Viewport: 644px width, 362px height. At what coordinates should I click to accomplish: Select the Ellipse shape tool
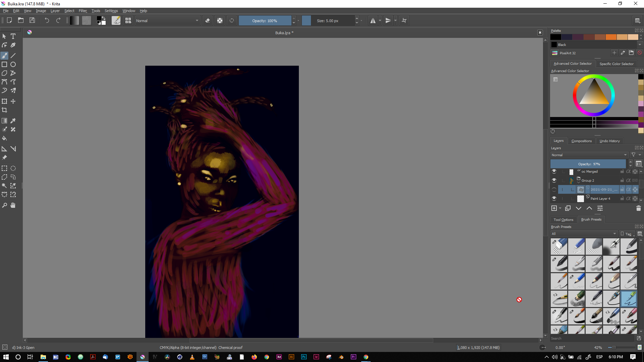coord(13,64)
